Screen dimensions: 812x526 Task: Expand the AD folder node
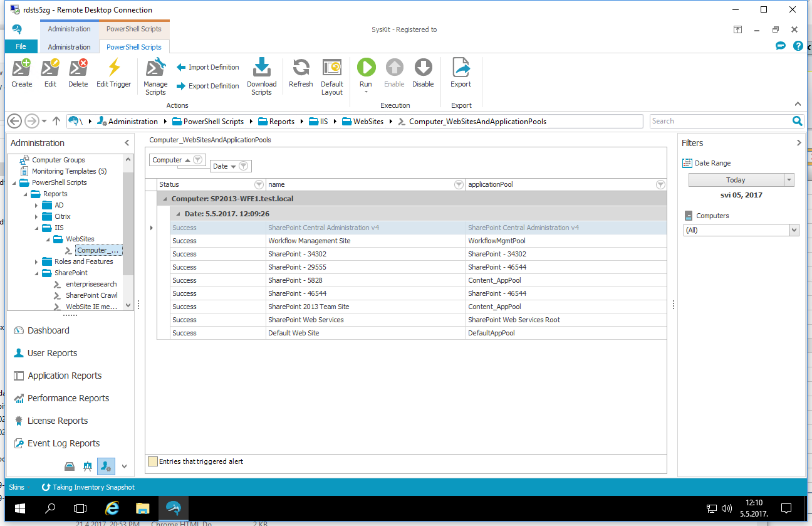pos(37,205)
